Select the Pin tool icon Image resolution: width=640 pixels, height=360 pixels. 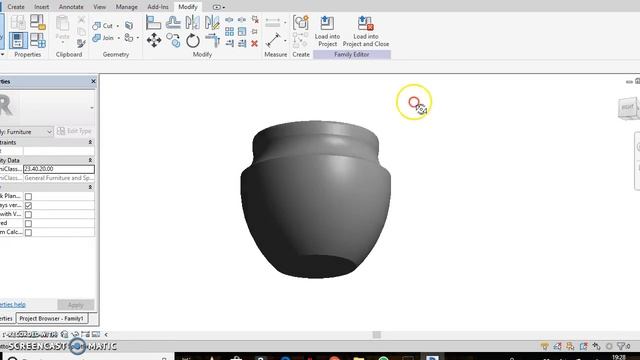pyautogui.click(x=254, y=31)
